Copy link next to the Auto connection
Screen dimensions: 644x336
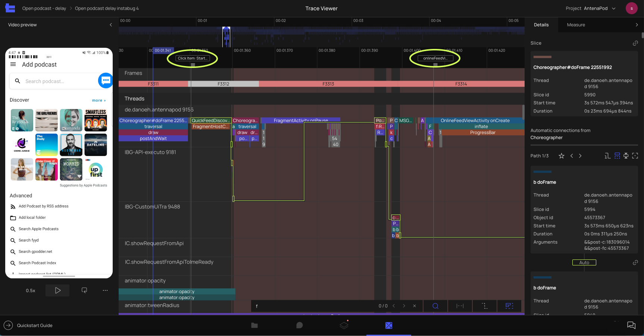[635, 262]
